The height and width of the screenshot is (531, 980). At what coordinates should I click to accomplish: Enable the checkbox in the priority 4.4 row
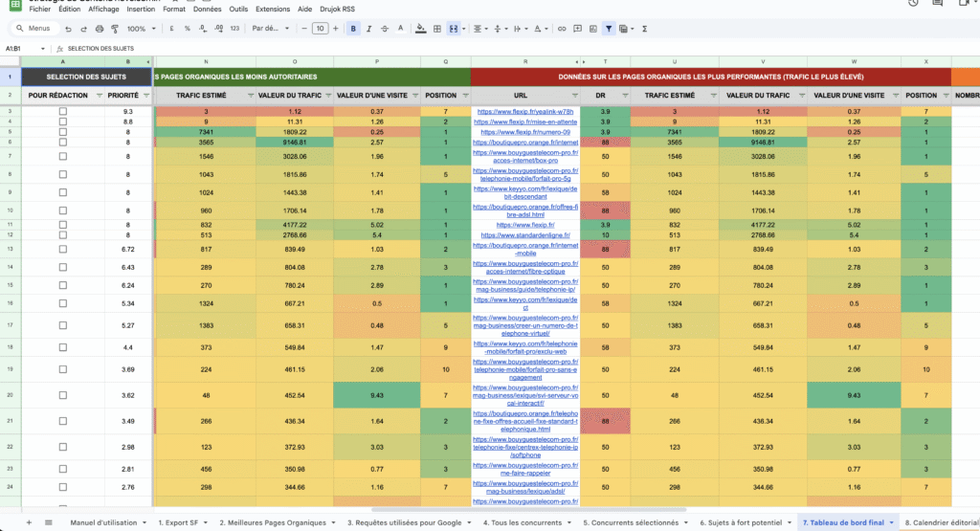[x=62, y=346]
